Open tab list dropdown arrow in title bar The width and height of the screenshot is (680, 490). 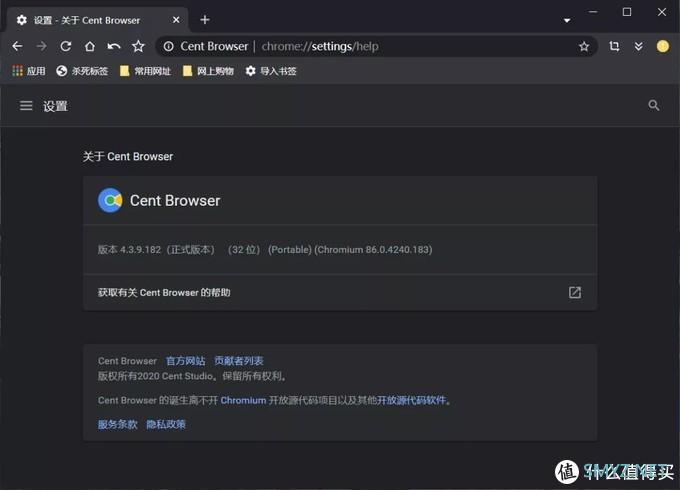pyautogui.click(x=567, y=20)
